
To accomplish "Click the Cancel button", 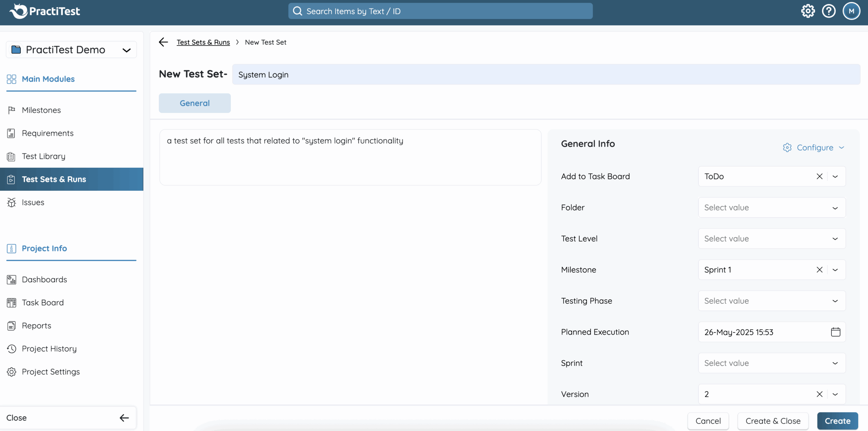I will point(708,421).
